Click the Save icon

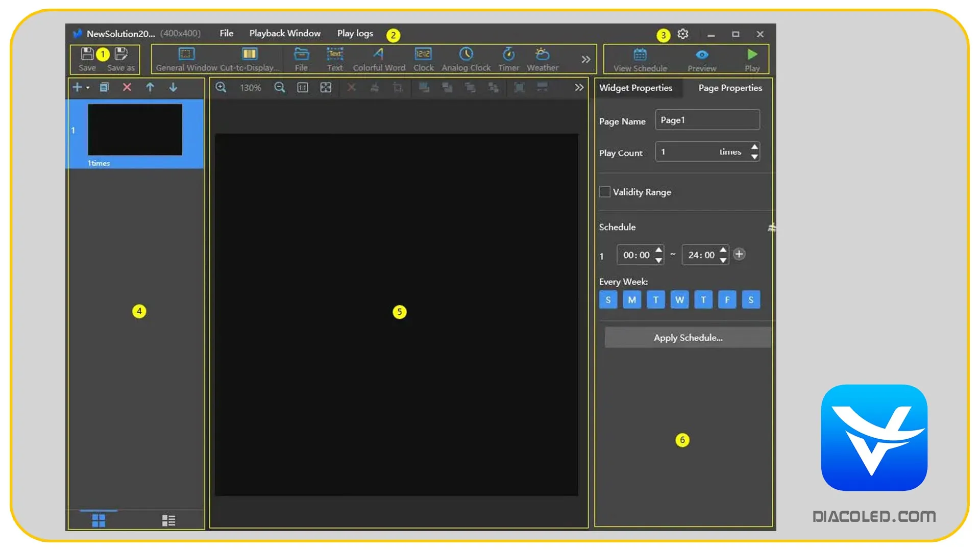87,54
